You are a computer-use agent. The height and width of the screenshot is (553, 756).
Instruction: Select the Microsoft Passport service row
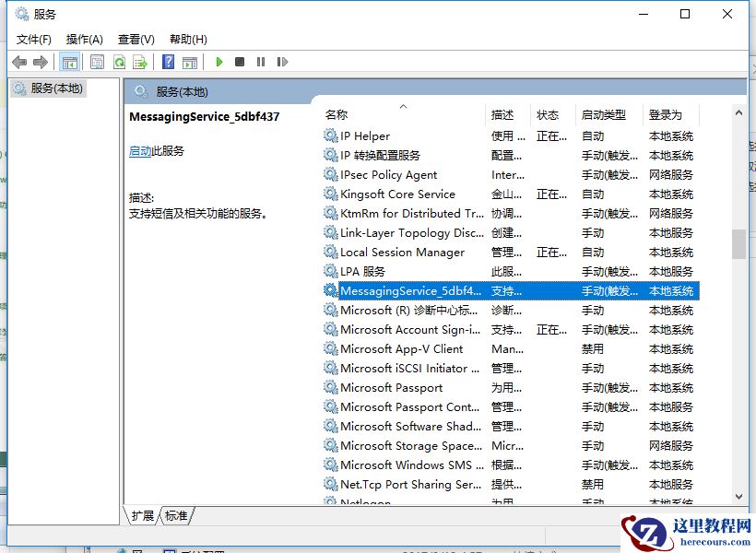pyautogui.click(x=389, y=387)
